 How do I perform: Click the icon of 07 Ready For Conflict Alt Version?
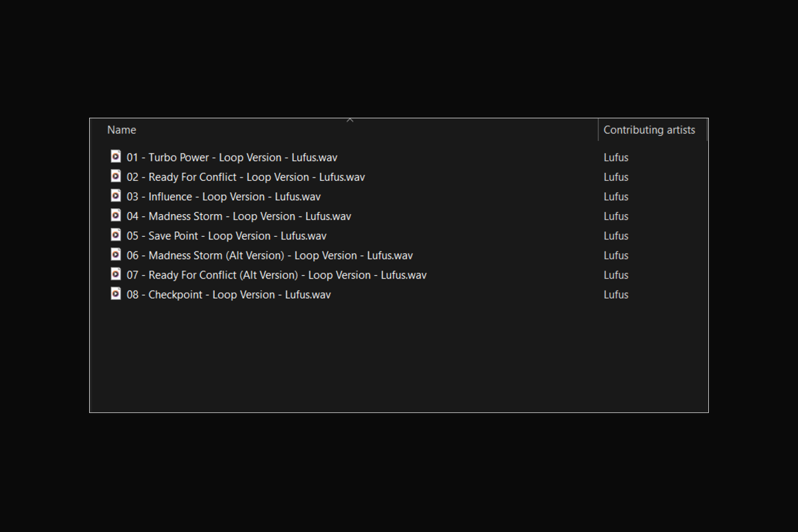[116, 274]
